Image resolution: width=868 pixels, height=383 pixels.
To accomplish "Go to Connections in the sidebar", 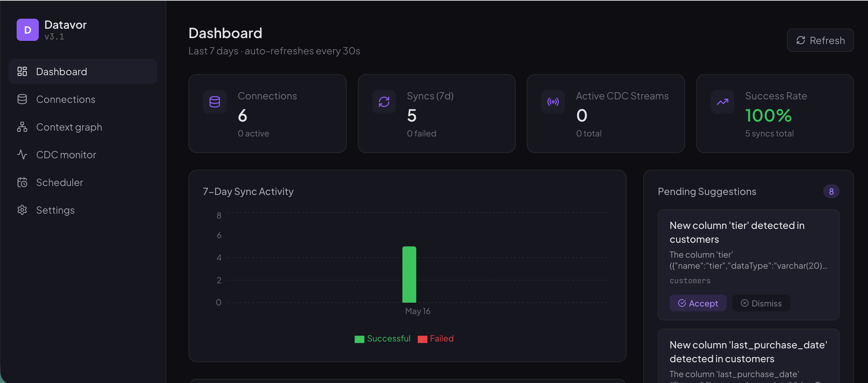I will (83, 99).
